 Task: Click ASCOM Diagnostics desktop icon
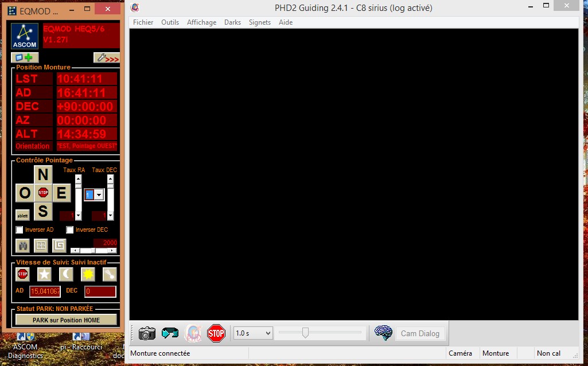25,346
